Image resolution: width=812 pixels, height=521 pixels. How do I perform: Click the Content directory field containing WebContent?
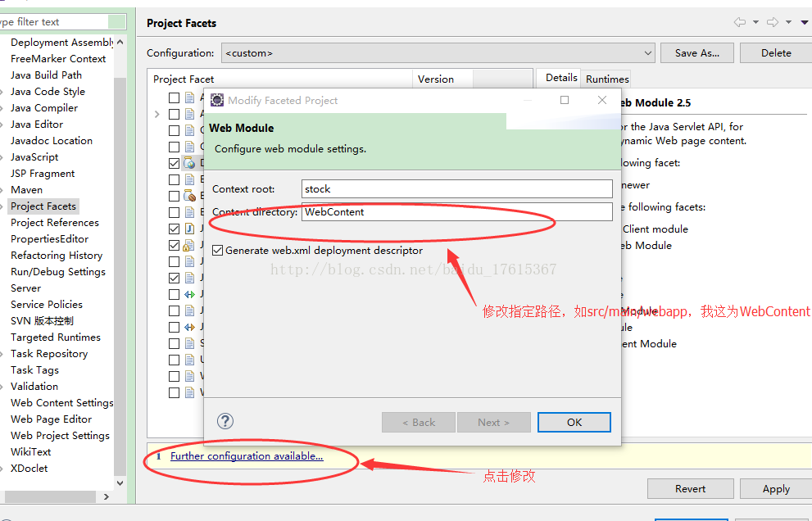pyautogui.click(x=456, y=212)
